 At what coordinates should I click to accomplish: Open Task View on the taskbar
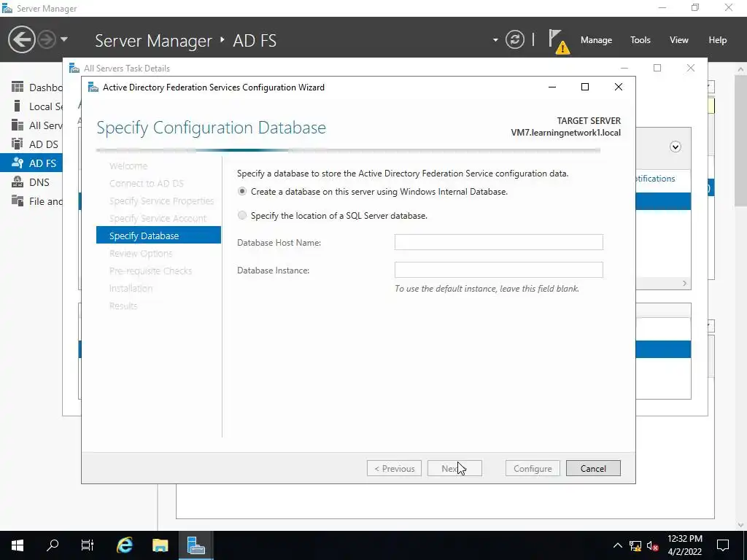88,545
